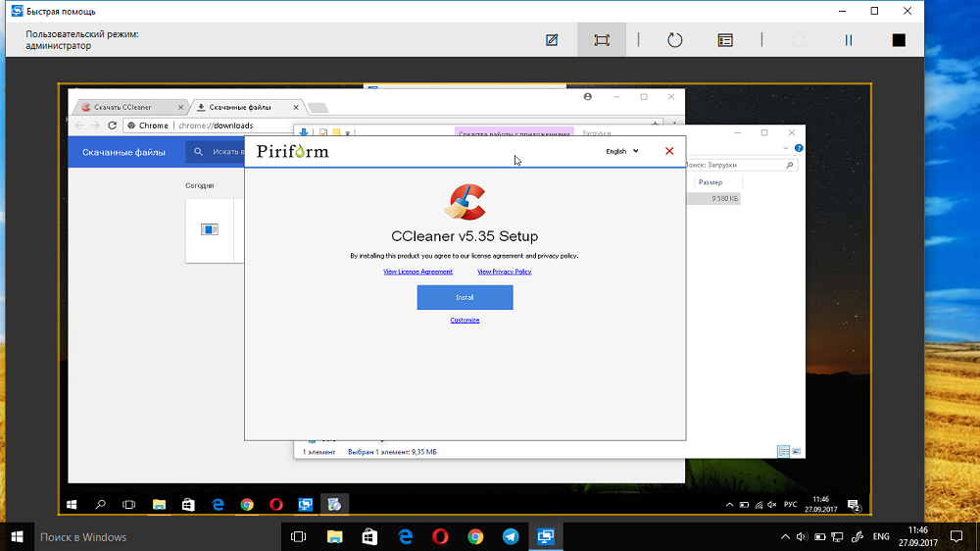Open remote Opera taskbar icon
Viewport: 980px width, 551px height.
[275, 505]
